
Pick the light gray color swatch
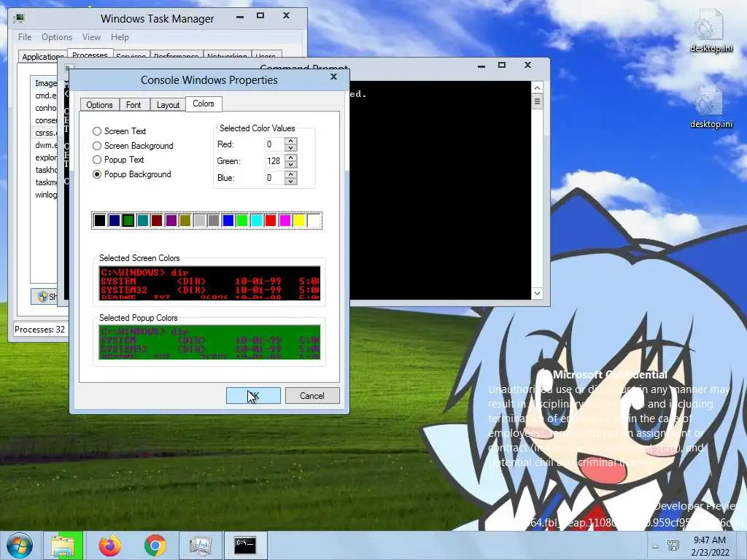[x=200, y=220]
